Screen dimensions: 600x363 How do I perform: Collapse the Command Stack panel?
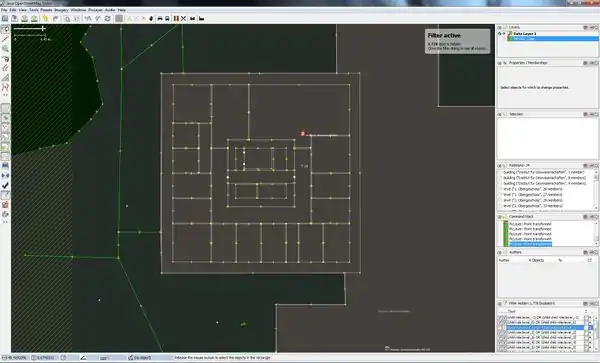pyautogui.click(x=499, y=216)
